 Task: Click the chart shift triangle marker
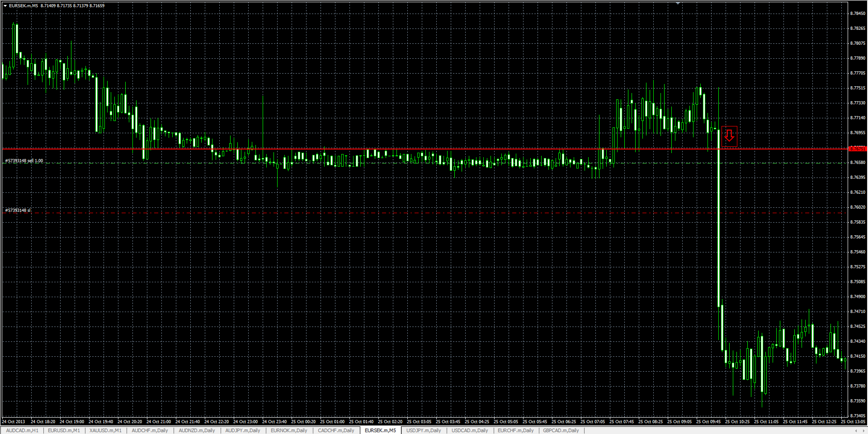click(678, 3)
